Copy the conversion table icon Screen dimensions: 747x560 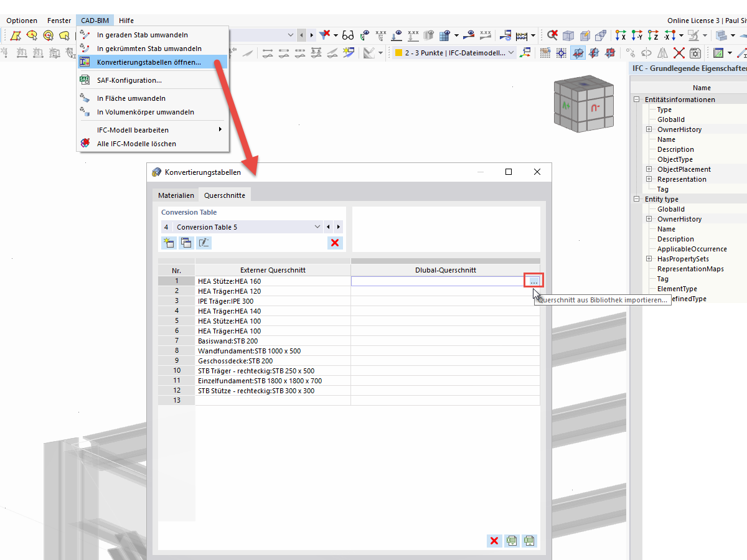[x=186, y=243]
